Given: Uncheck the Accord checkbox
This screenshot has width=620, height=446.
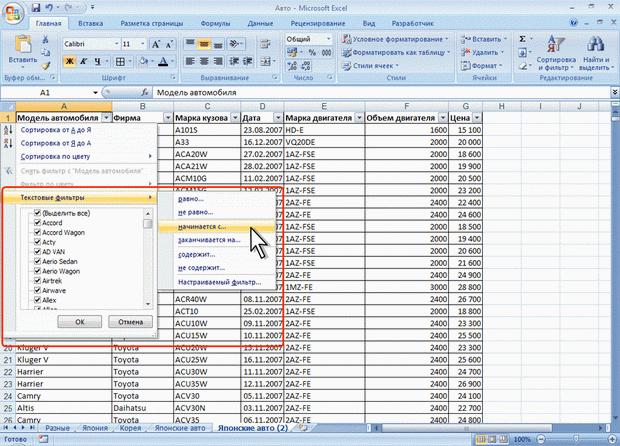Looking at the screenshot, I should [x=38, y=223].
